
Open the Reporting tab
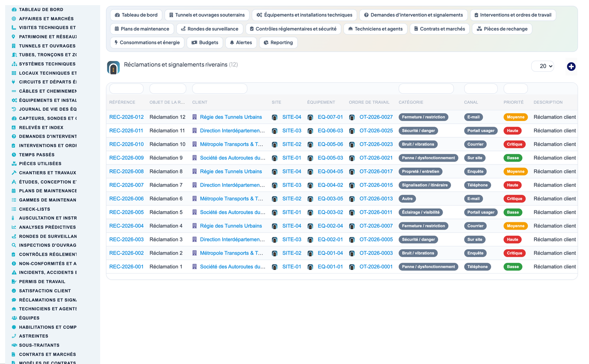click(278, 42)
